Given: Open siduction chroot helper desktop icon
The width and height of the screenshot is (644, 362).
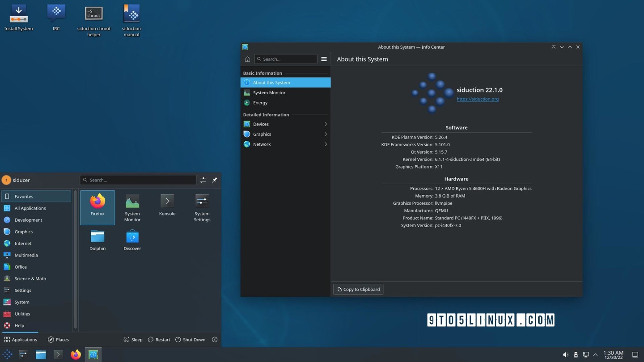Looking at the screenshot, I should (93, 21).
